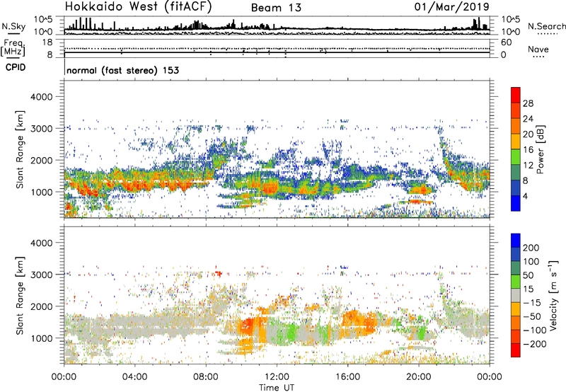Click the 'Velocity [m s-1]' colorbar label

coord(554,295)
